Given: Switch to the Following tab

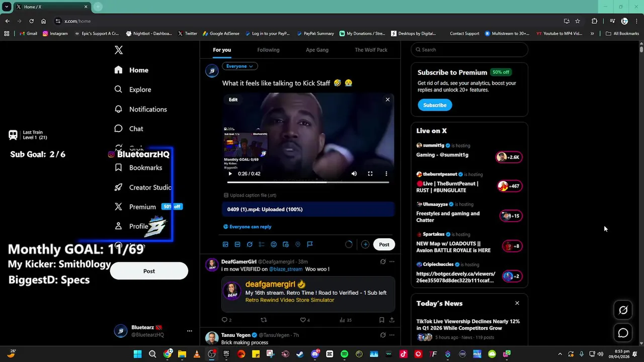Looking at the screenshot, I should click(268, 50).
